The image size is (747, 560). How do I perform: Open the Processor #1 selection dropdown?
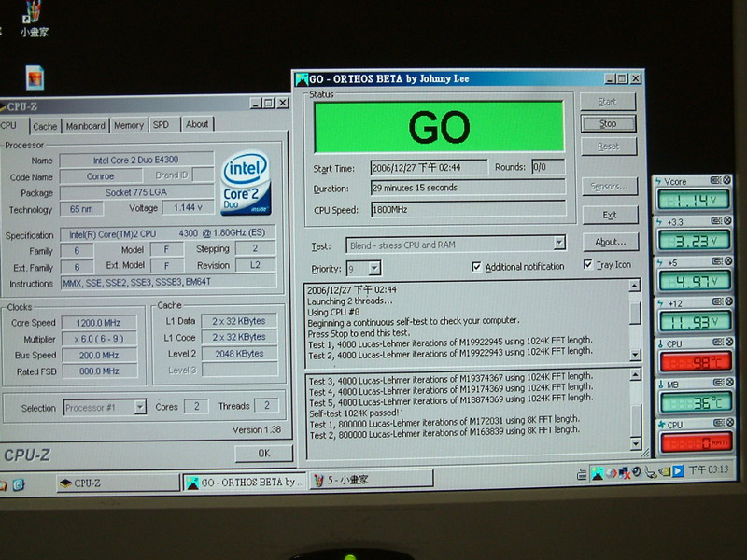click(x=139, y=407)
